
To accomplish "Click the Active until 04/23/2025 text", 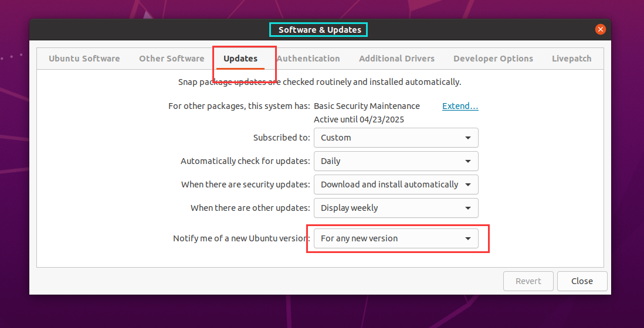I will click(359, 119).
